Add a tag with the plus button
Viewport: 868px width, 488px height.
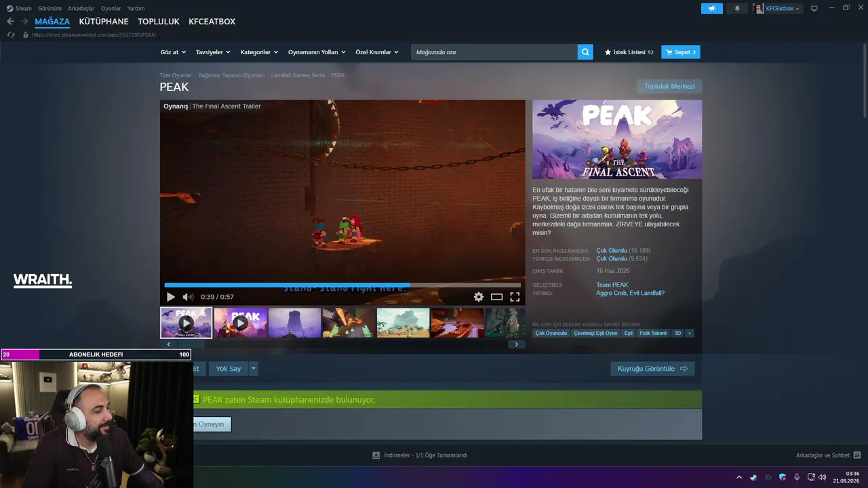tap(690, 333)
